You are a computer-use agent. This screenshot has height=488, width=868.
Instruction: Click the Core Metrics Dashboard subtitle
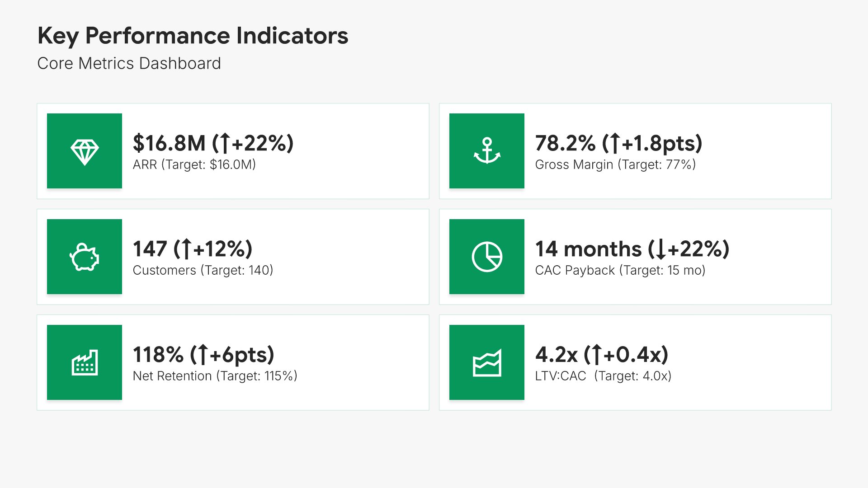click(x=129, y=63)
